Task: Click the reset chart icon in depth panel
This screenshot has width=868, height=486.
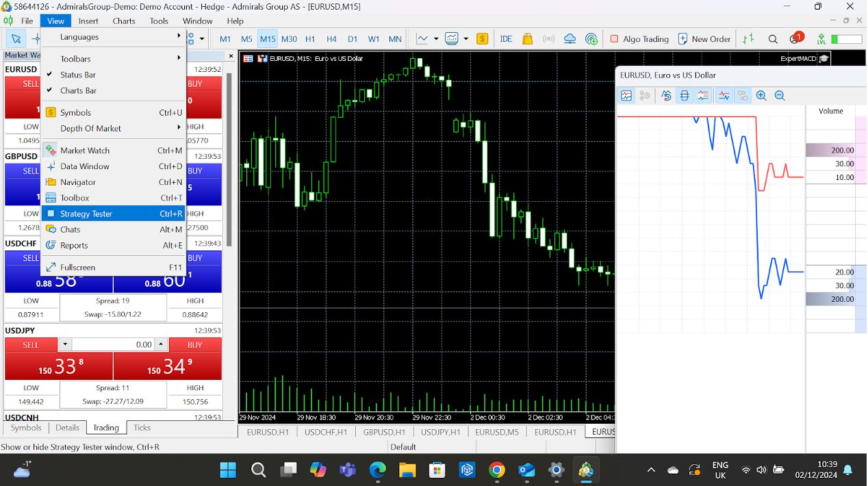Action: point(666,96)
